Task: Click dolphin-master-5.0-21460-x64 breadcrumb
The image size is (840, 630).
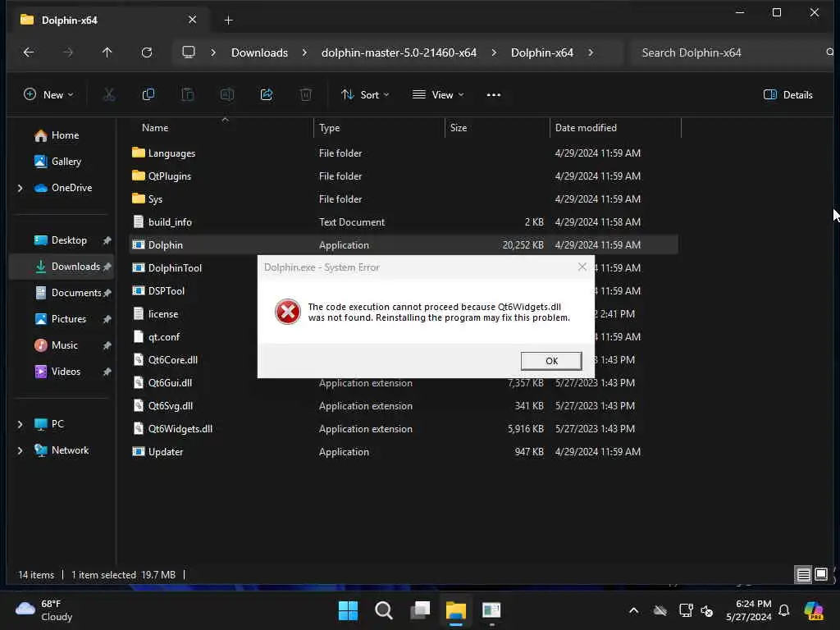Action: (x=399, y=52)
